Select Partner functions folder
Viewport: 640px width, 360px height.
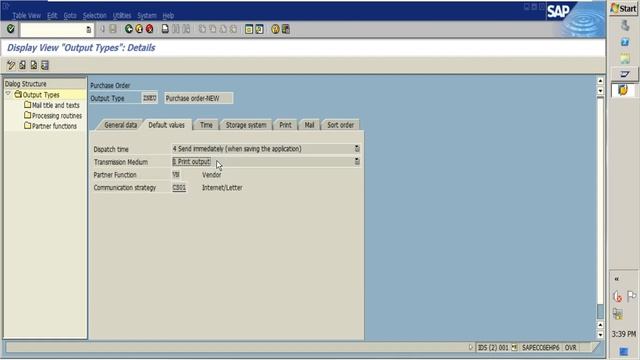click(51, 126)
